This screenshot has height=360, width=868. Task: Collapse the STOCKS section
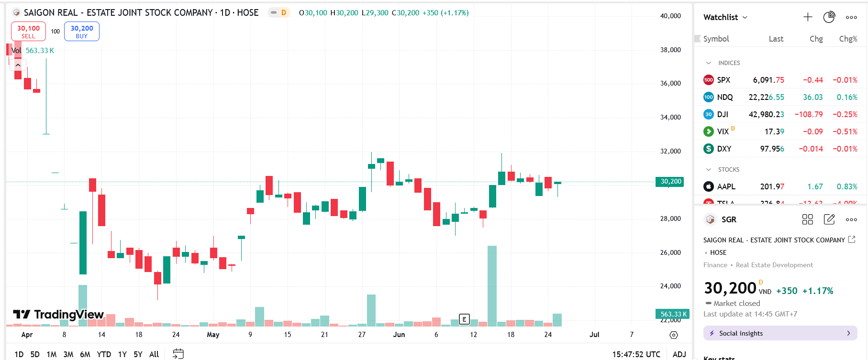click(x=709, y=170)
